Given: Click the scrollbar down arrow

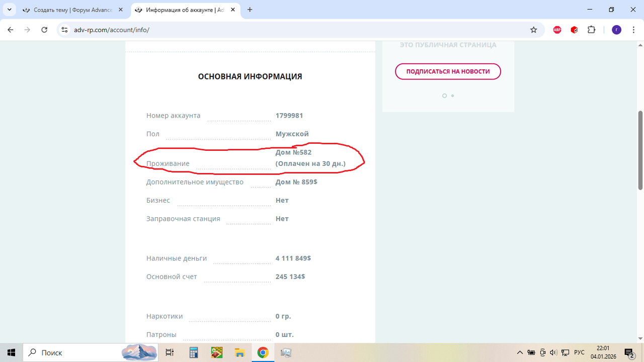Looking at the screenshot, I should pos(640,339).
